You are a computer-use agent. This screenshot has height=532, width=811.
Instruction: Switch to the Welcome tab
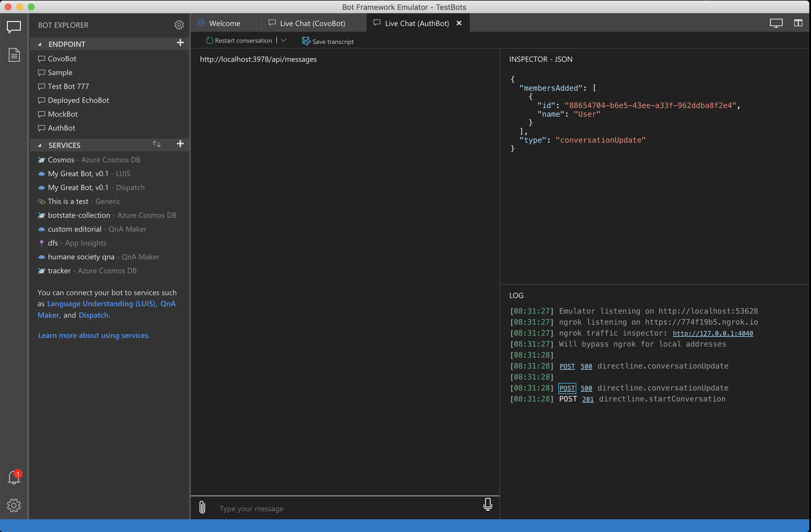click(x=225, y=23)
